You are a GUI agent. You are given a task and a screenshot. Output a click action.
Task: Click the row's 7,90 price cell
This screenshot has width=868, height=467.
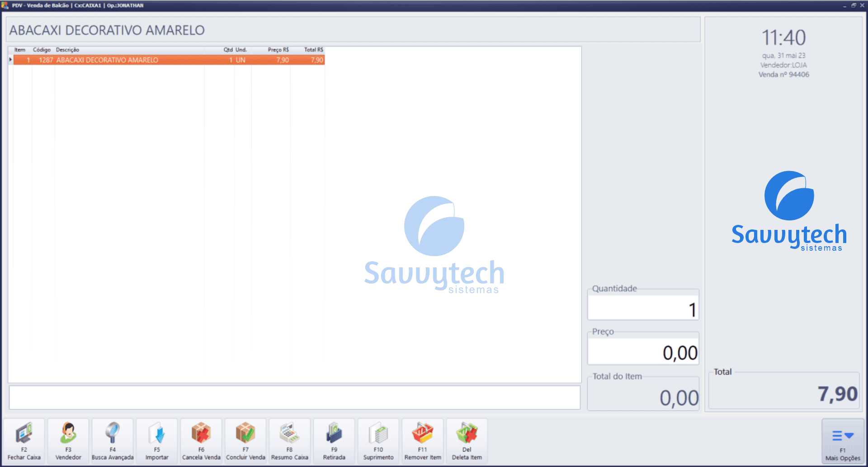coord(283,60)
